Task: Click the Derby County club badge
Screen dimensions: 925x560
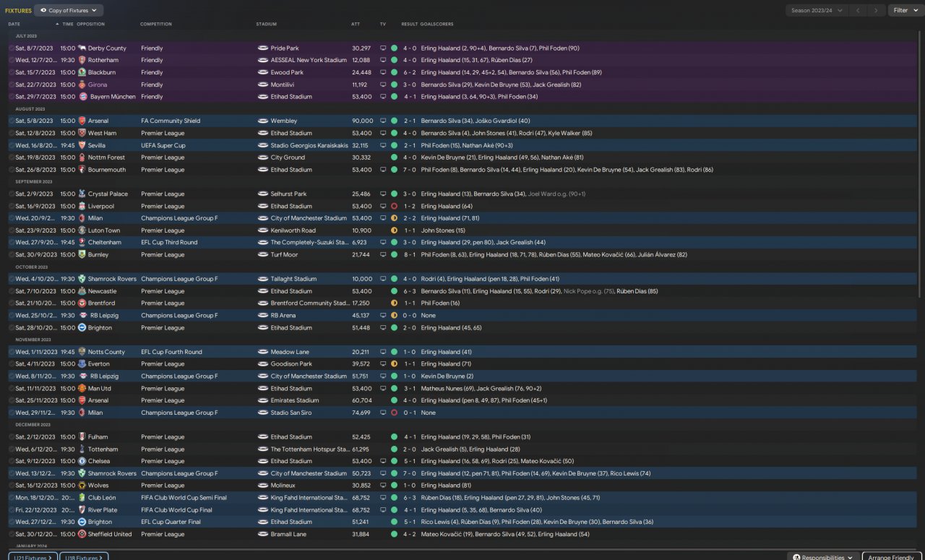Action: (82, 48)
